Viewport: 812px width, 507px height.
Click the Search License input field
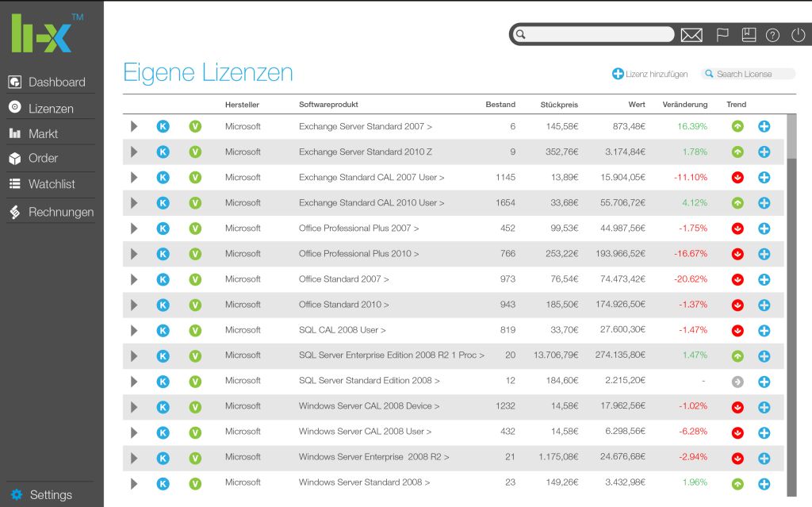pyautogui.click(x=749, y=74)
